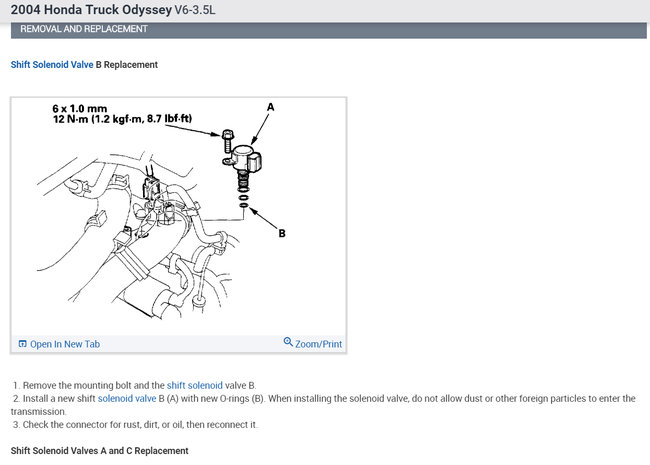This screenshot has width=650, height=465.
Task: Click Shift Solenoid Valves A and C Replacement
Action: 99,451
